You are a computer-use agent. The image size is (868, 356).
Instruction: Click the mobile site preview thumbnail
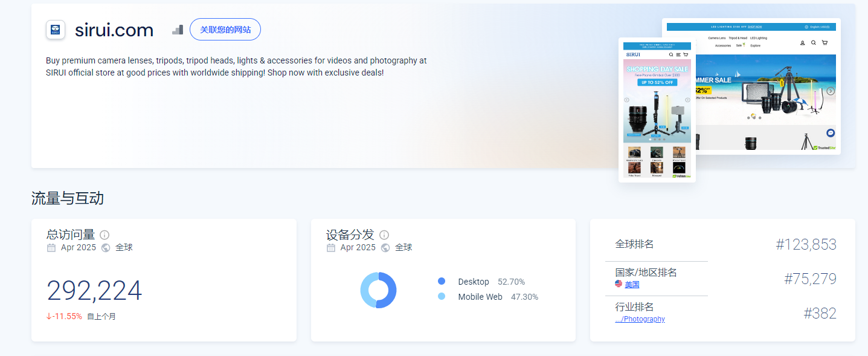point(657,110)
